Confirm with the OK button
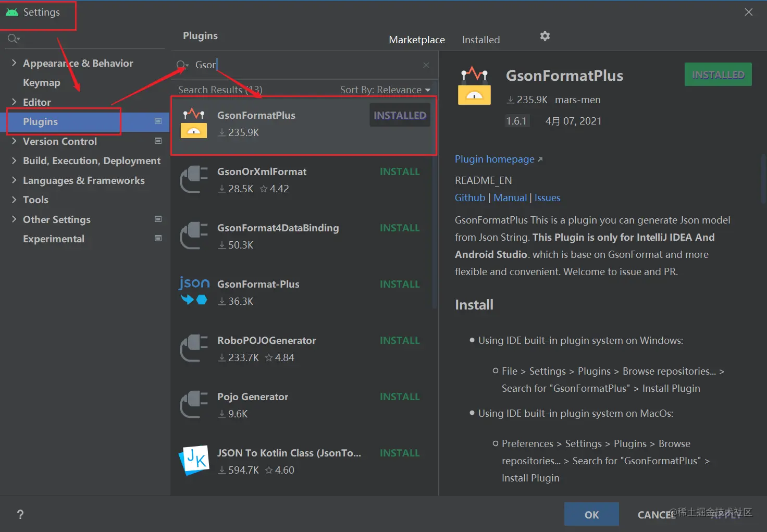The image size is (767, 532). tap(591, 514)
